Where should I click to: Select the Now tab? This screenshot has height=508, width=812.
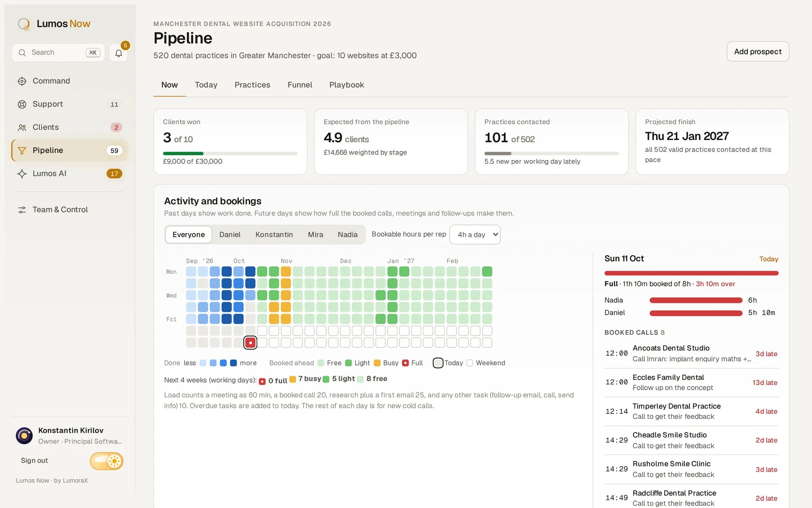[169, 85]
